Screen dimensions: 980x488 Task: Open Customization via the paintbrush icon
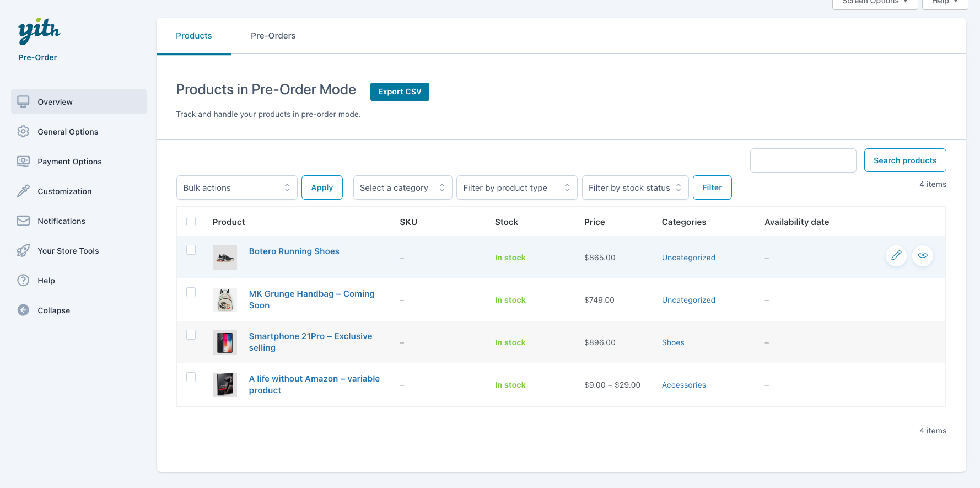tap(23, 191)
